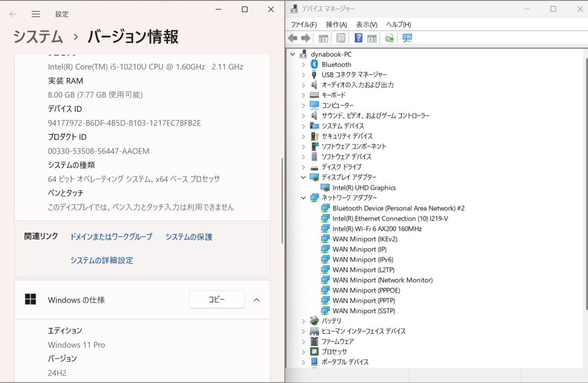Open the 操作(A) menu
Viewport: 588px width, 383px height.
point(336,24)
